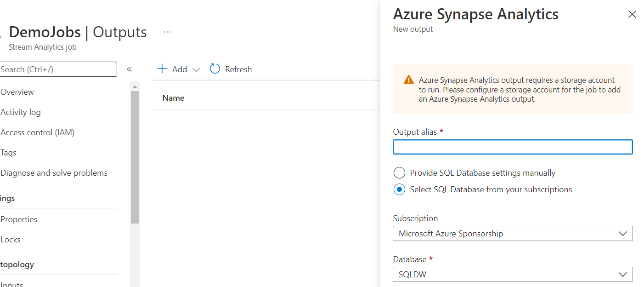Go to Activity log

(21, 112)
